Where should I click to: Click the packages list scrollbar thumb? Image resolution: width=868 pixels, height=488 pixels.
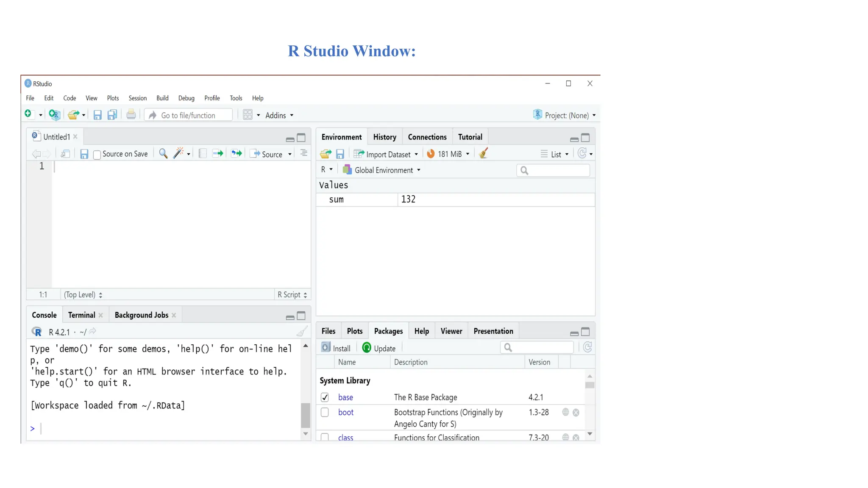coord(590,385)
